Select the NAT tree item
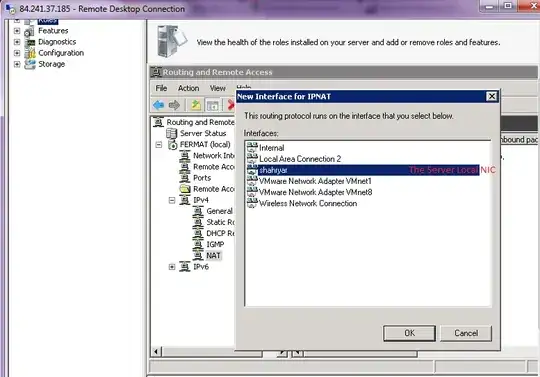 [x=213, y=255]
